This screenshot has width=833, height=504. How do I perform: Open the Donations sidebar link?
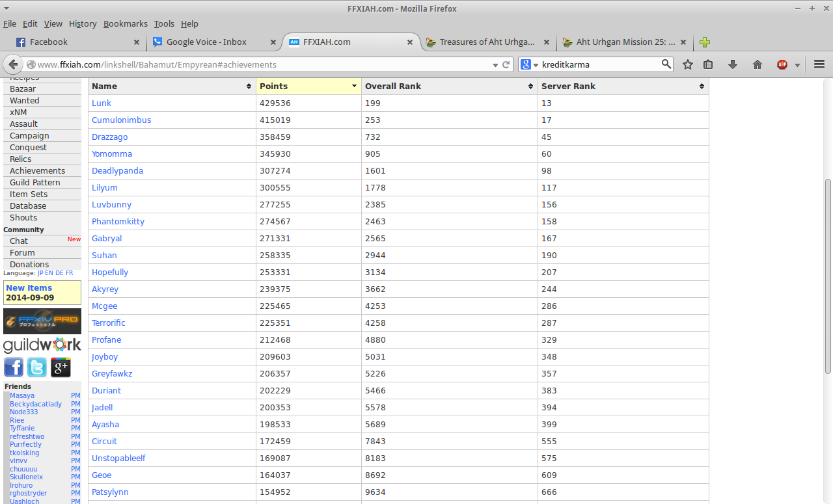point(29,265)
